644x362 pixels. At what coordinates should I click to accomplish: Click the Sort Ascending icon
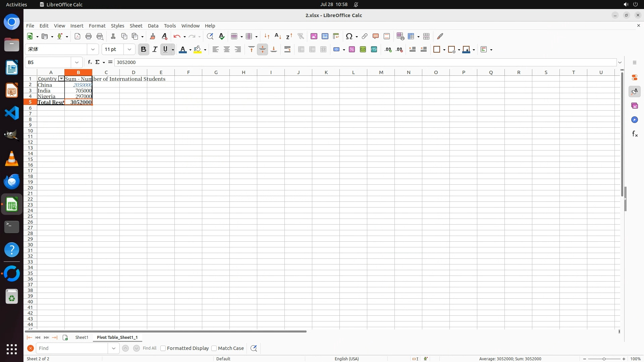tap(278, 36)
